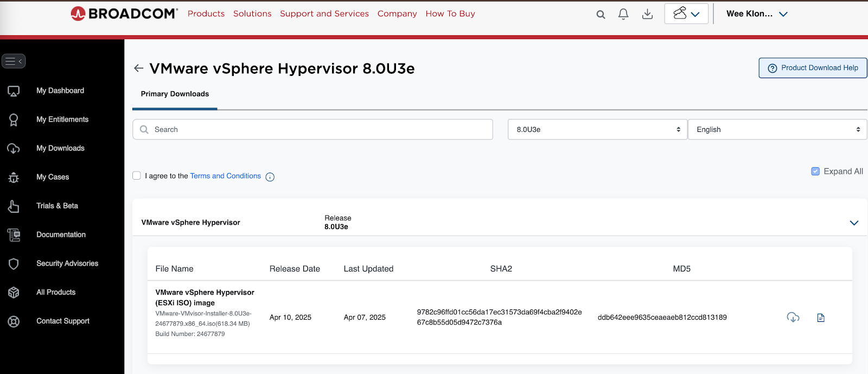This screenshot has width=868, height=374.
Task: Focus the Search input field
Action: click(312, 130)
